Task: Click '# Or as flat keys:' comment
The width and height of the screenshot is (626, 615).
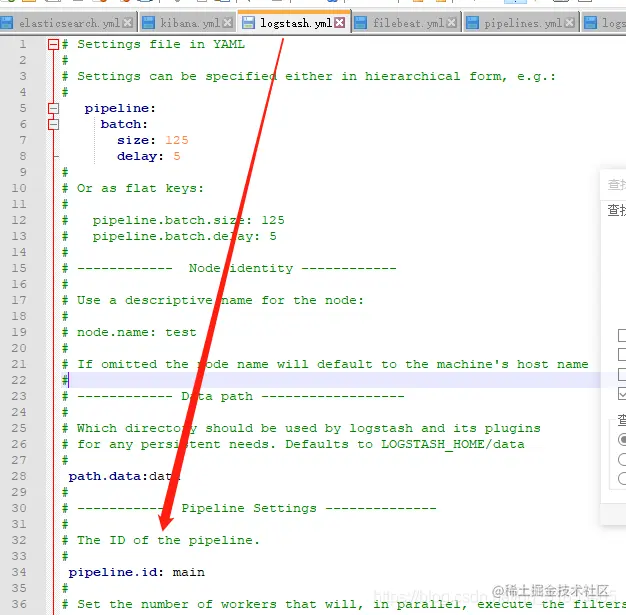Action: click(133, 188)
